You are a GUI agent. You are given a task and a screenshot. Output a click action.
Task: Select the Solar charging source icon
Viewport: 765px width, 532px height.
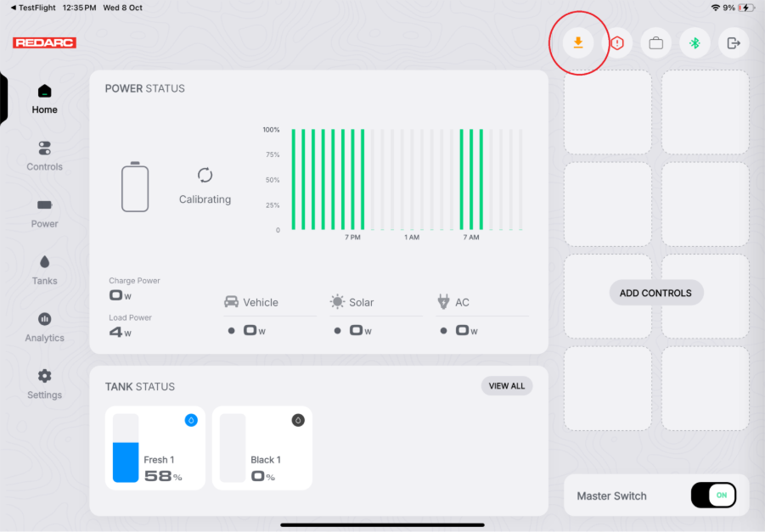(335, 302)
